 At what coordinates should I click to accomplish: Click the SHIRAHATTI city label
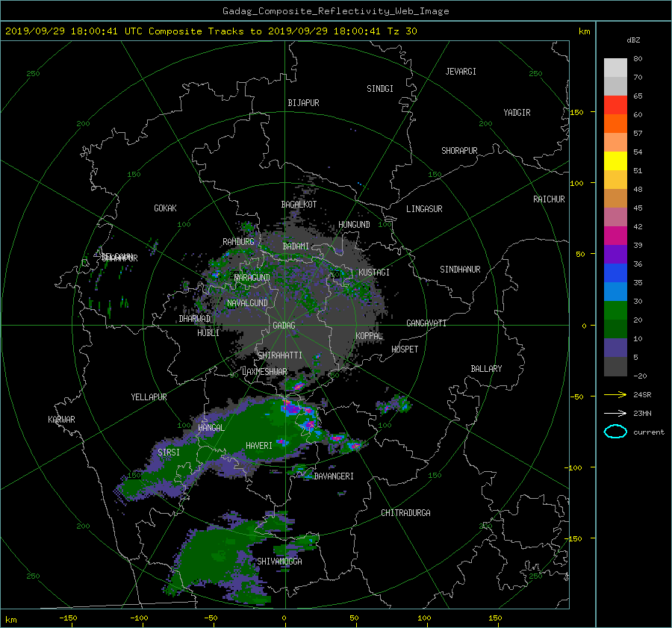(x=280, y=355)
